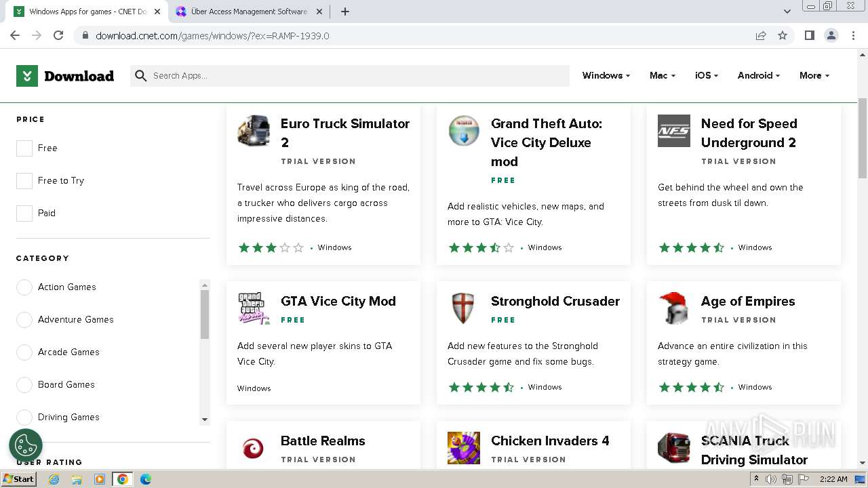Screen dimensions: 868x488
Task: Open the Stronghold Crusader shield icon
Action: tap(464, 308)
